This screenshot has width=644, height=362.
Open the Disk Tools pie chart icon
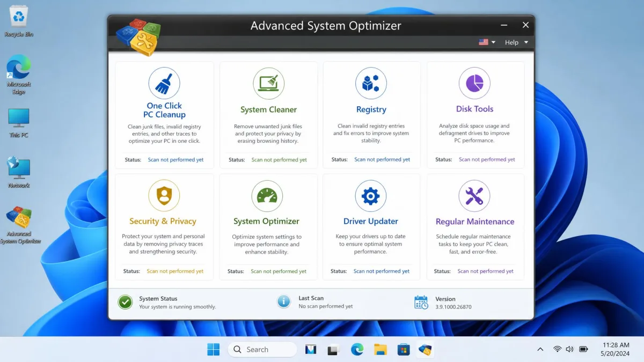coord(474,83)
